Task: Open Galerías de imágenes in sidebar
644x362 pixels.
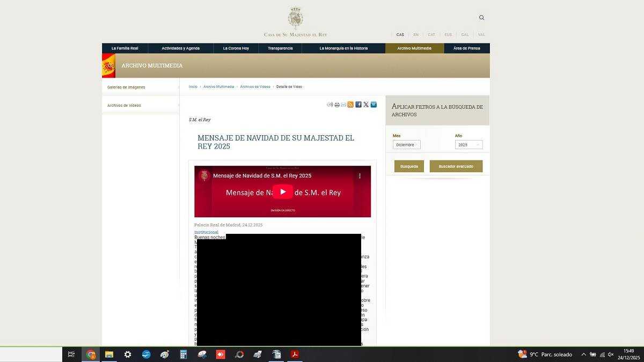Action: tap(126, 87)
